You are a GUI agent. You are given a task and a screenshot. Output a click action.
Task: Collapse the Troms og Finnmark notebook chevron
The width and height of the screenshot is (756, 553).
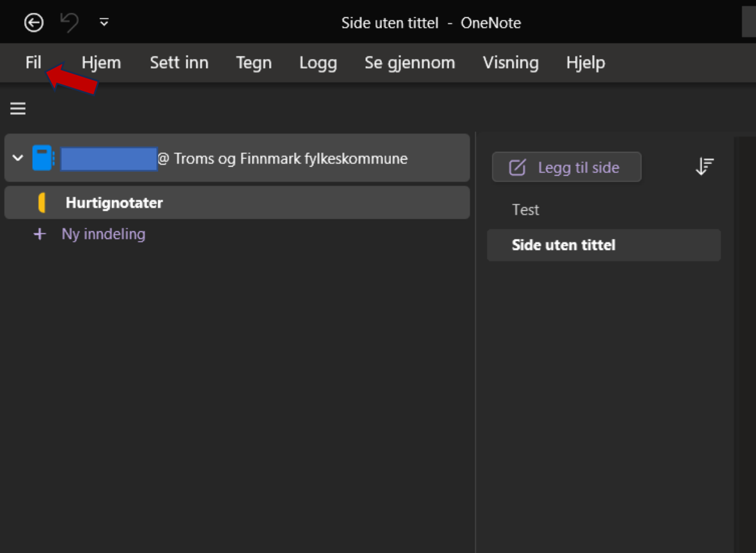(18, 158)
